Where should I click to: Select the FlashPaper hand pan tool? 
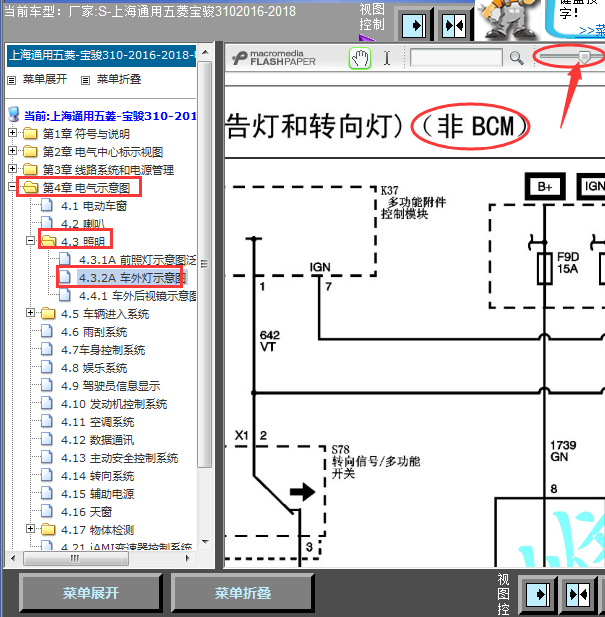360,59
